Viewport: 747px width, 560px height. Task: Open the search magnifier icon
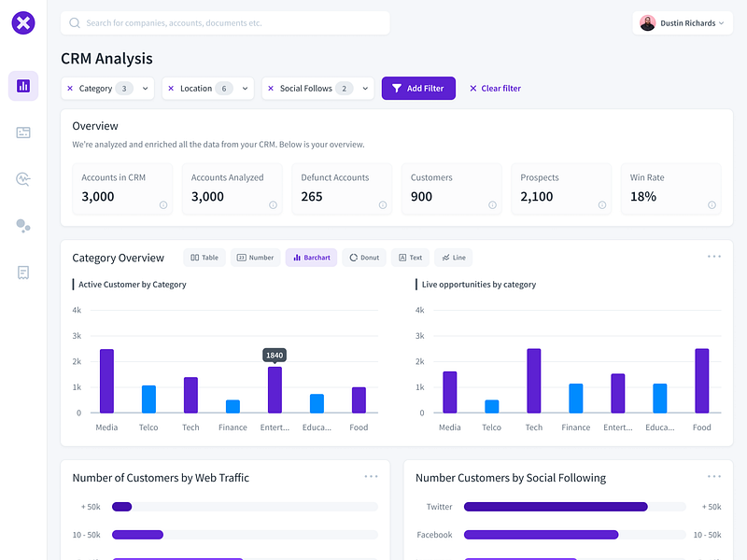pos(73,22)
